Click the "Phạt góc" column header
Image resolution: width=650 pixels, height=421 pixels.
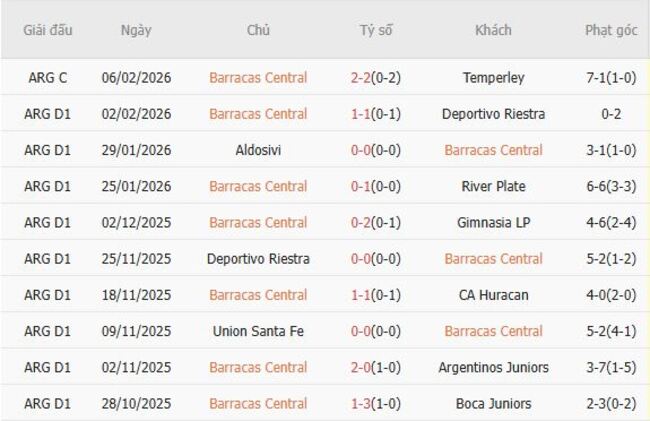611,30
